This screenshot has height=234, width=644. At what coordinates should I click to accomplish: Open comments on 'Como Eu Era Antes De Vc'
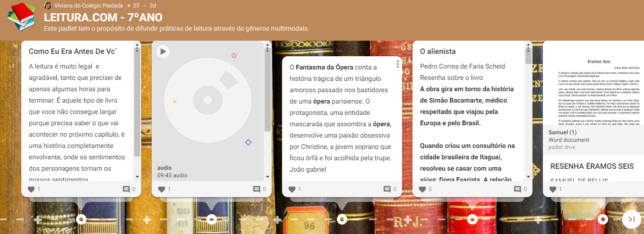[126, 189]
